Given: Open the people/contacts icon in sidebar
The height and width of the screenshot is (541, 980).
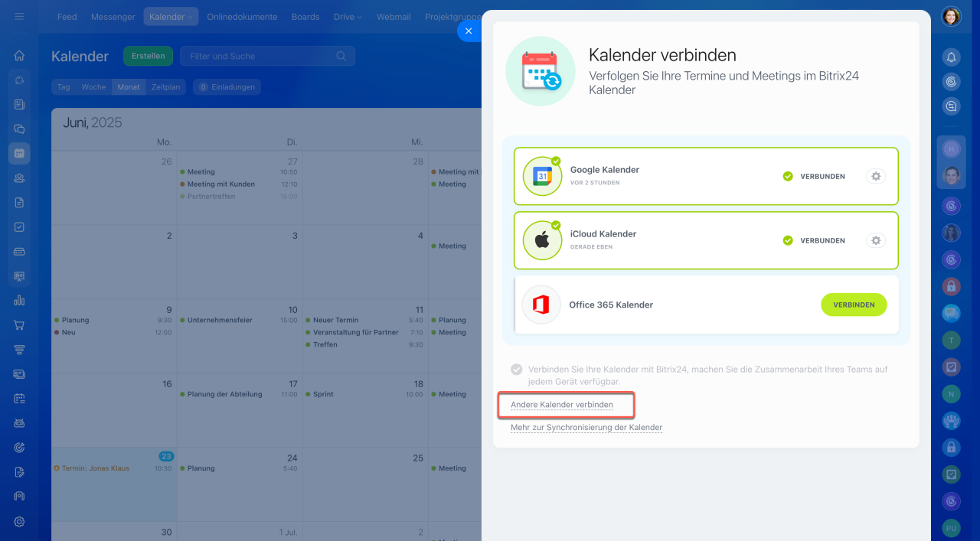Looking at the screenshot, I should coord(19,178).
